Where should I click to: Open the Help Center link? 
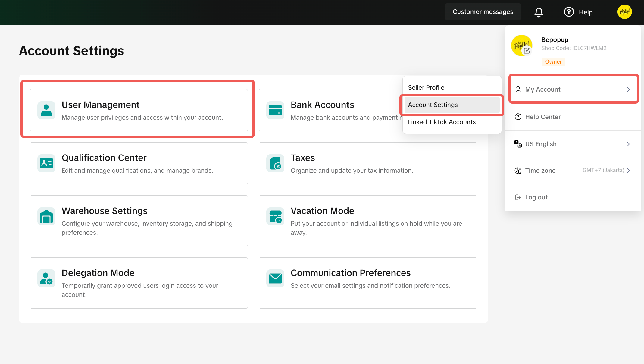pos(542,117)
